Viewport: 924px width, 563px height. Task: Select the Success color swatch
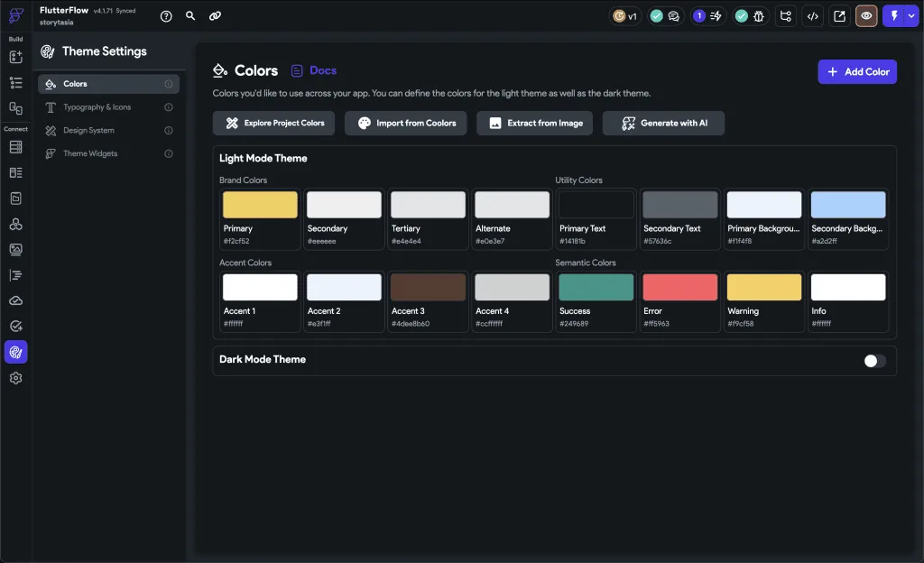pos(596,288)
